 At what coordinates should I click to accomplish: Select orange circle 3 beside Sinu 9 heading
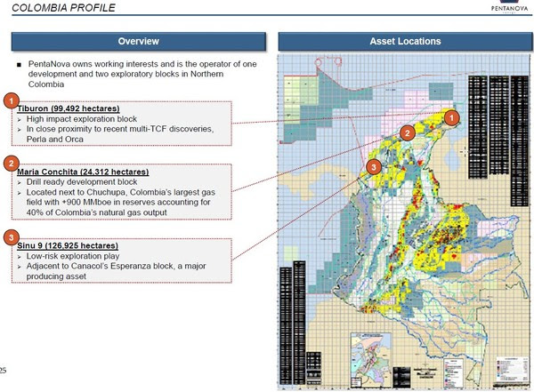pos(12,237)
